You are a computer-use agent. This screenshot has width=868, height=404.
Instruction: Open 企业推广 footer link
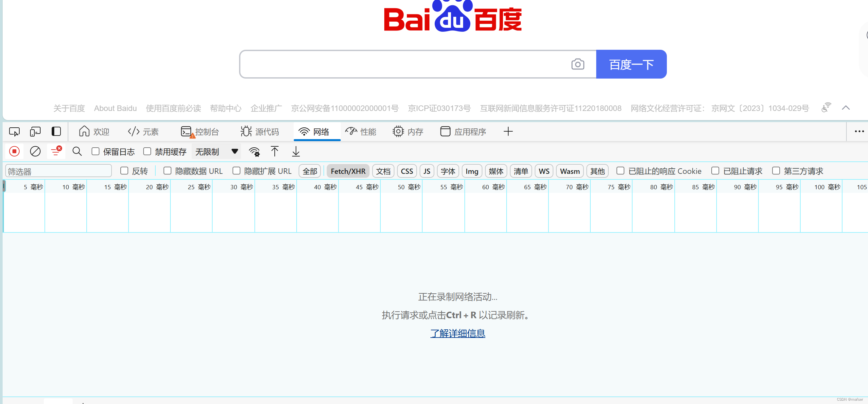266,108
